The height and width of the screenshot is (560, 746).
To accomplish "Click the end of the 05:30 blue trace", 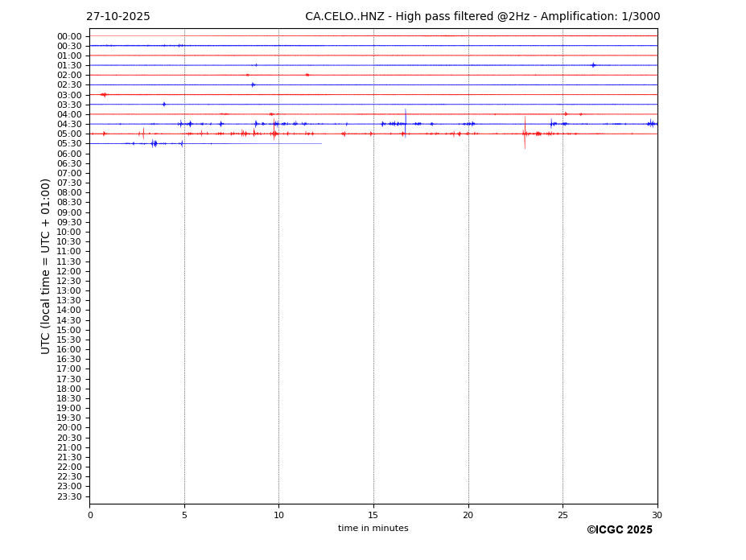I will [321, 143].
